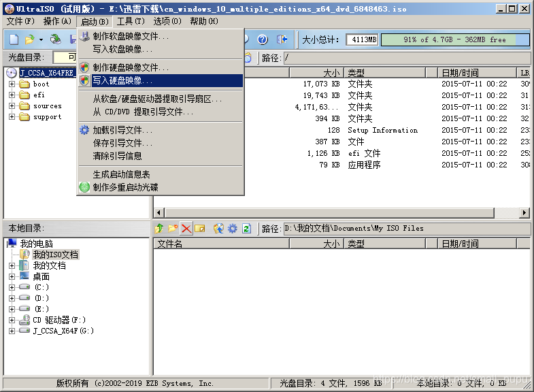
Task: Open the 操作(A) menu
Action: click(57, 22)
